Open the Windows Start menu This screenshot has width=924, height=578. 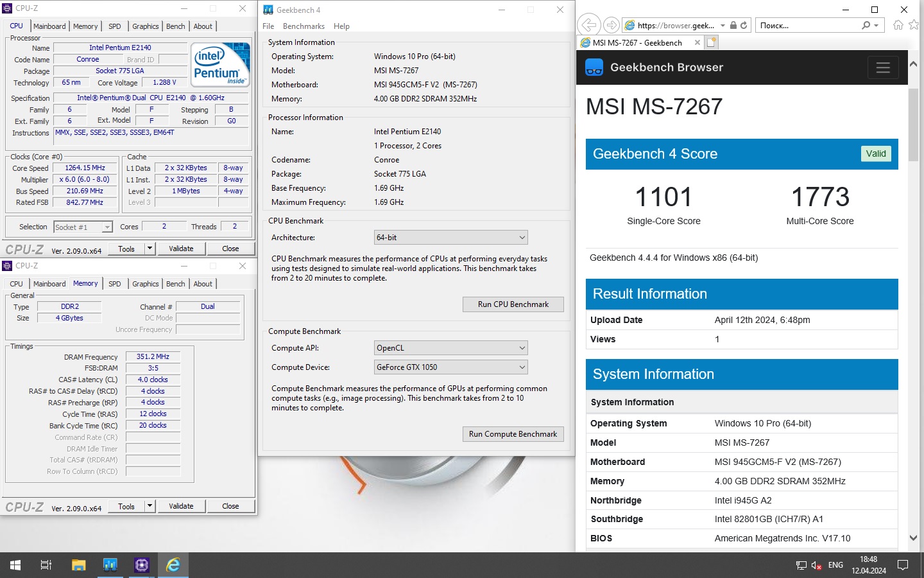[15, 565]
